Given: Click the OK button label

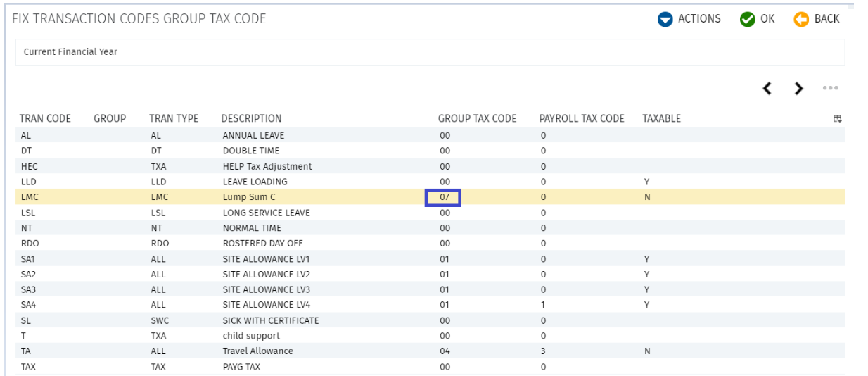Looking at the screenshot, I should [x=767, y=19].
